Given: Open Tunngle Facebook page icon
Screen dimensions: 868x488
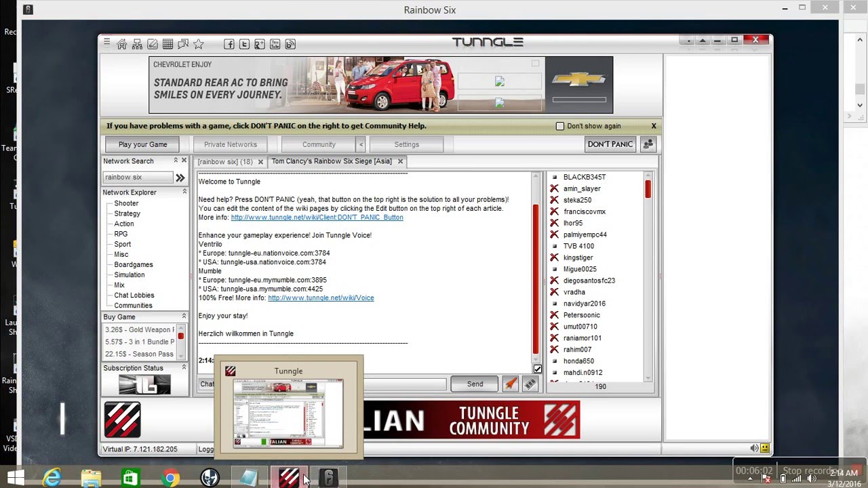Looking at the screenshot, I should 229,44.
